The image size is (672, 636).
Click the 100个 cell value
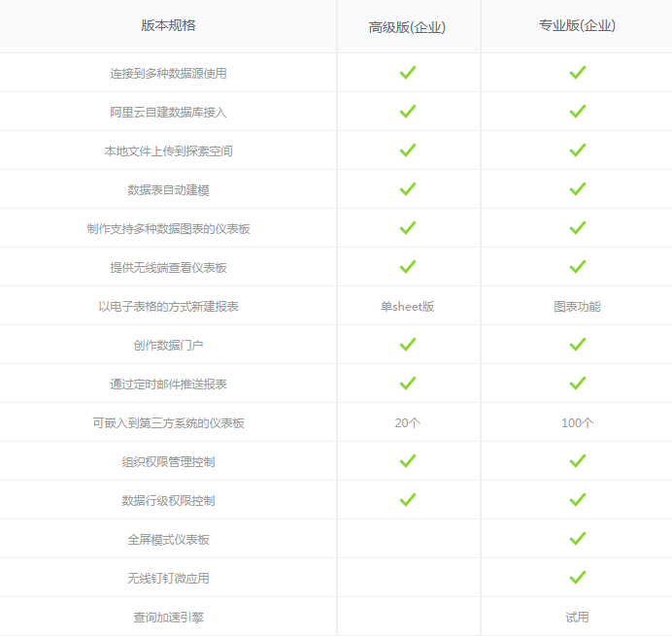click(x=577, y=423)
